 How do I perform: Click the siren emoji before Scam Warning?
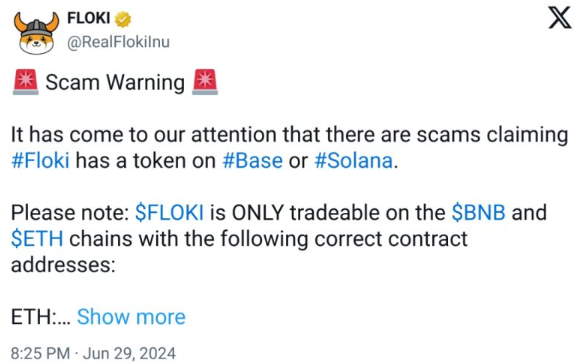(x=26, y=82)
